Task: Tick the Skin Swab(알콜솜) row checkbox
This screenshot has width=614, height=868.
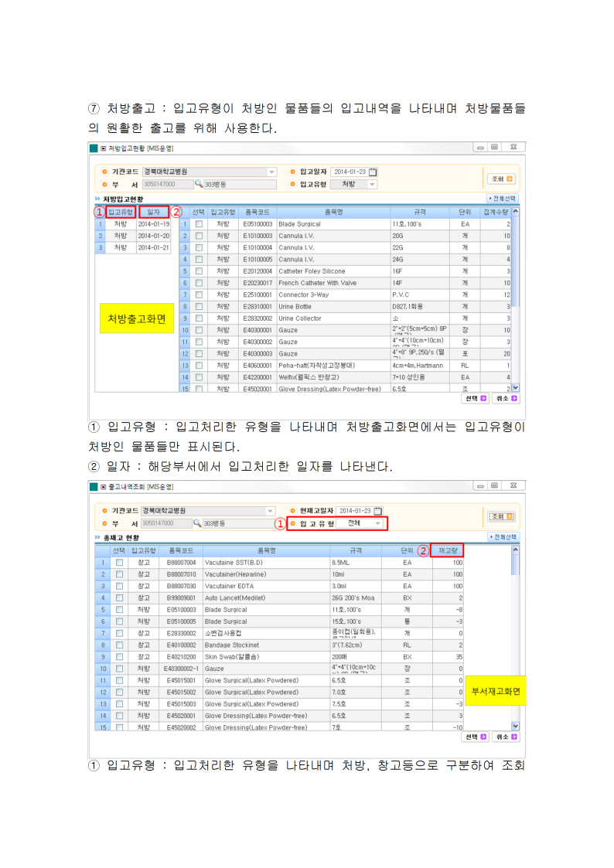Action: [x=118, y=656]
